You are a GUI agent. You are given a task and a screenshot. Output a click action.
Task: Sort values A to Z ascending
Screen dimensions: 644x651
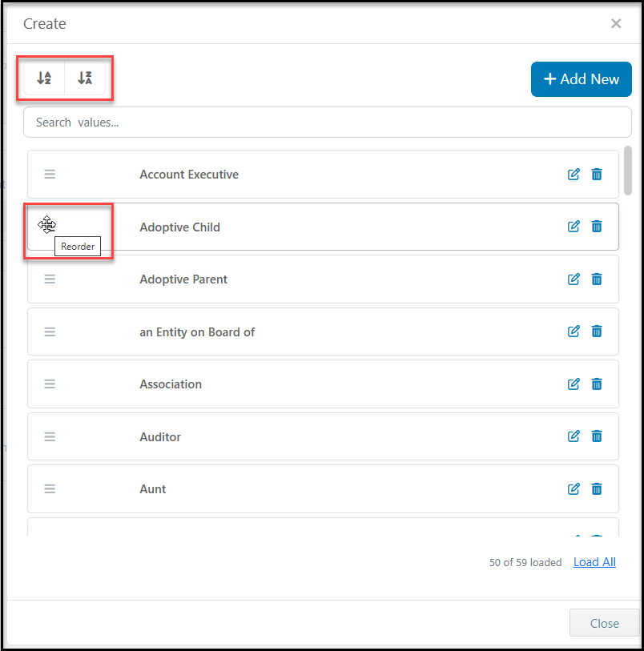[44, 78]
